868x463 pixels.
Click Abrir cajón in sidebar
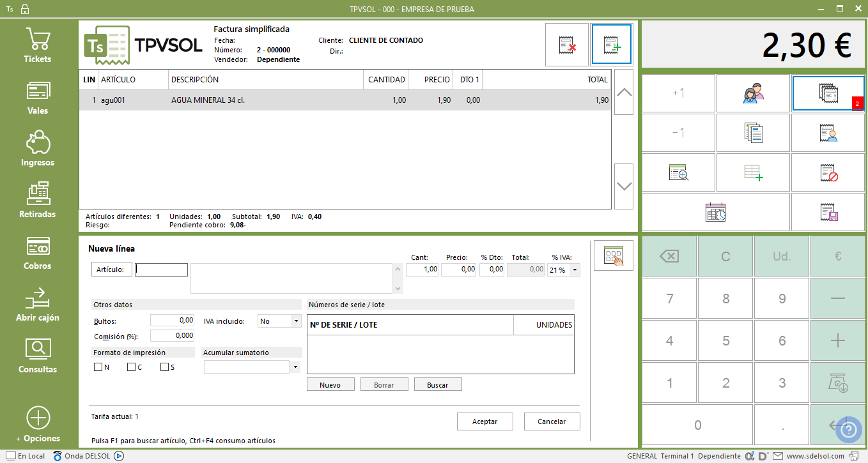point(38,304)
